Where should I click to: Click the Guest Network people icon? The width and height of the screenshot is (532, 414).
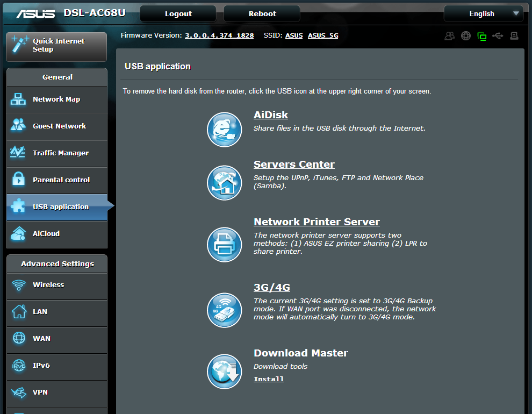[x=18, y=125]
